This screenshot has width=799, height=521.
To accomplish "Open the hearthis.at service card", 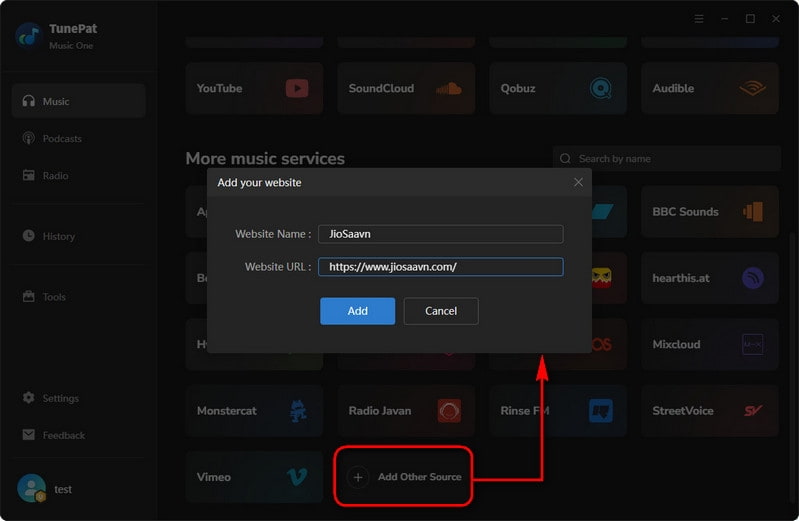I will (x=709, y=278).
